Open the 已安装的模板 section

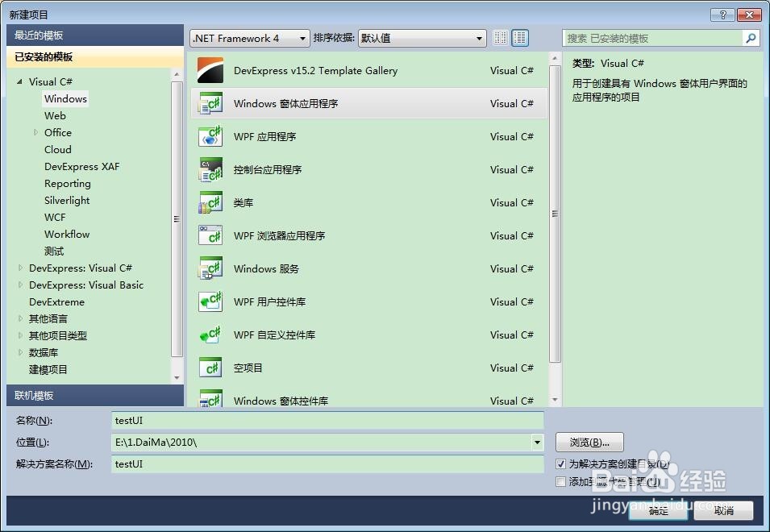pyautogui.click(x=95, y=57)
